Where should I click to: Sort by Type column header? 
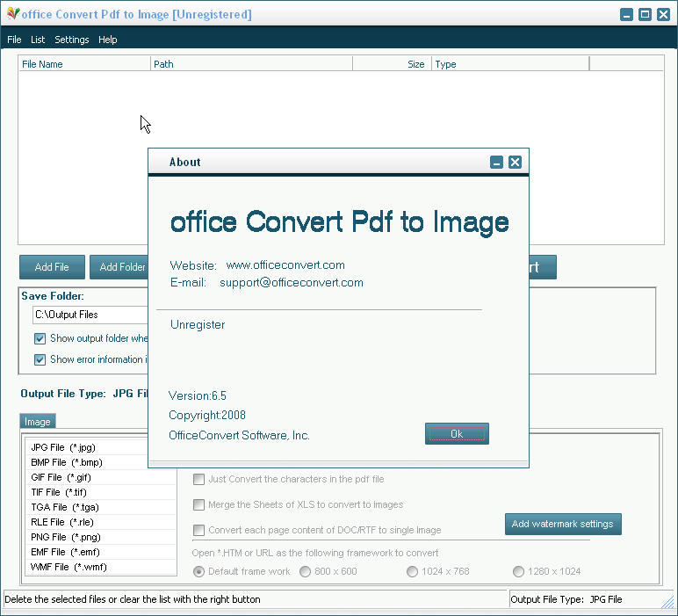click(x=510, y=64)
